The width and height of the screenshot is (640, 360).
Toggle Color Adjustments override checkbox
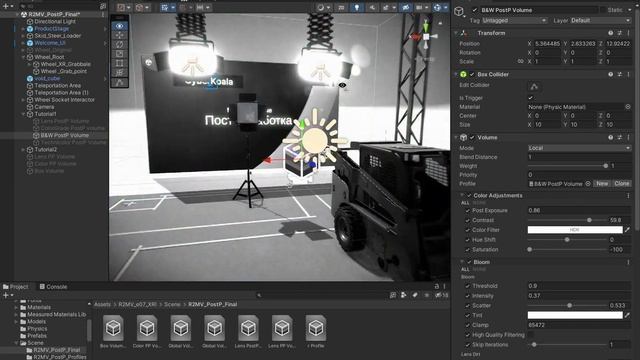coord(469,196)
